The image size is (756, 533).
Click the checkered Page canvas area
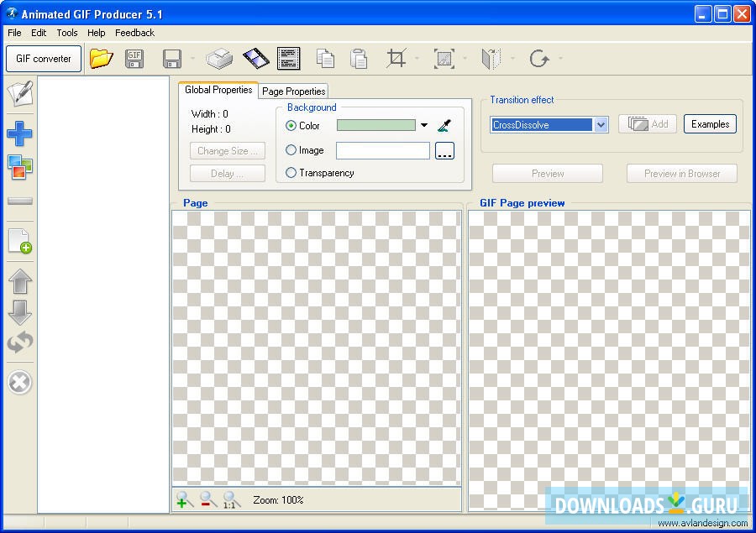tap(317, 348)
